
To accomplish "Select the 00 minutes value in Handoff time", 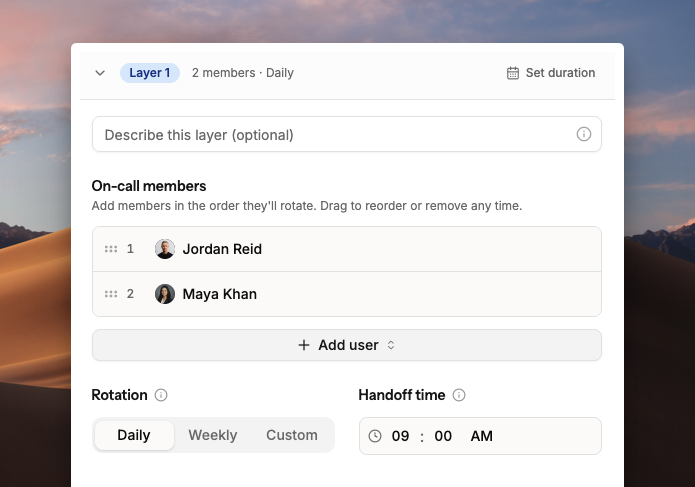I will (443, 436).
